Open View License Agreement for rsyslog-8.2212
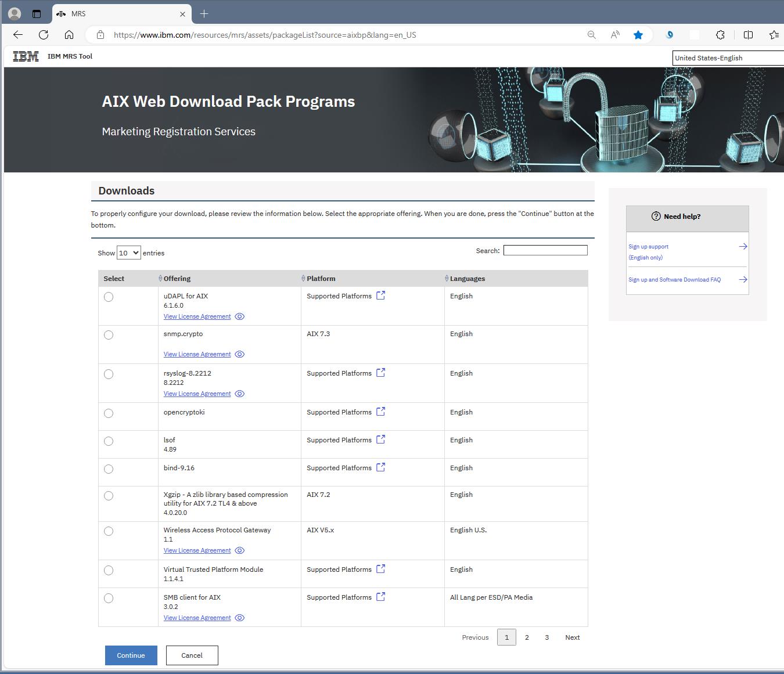Image resolution: width=784 pixels, height=674 pixels. pos(197,394)
